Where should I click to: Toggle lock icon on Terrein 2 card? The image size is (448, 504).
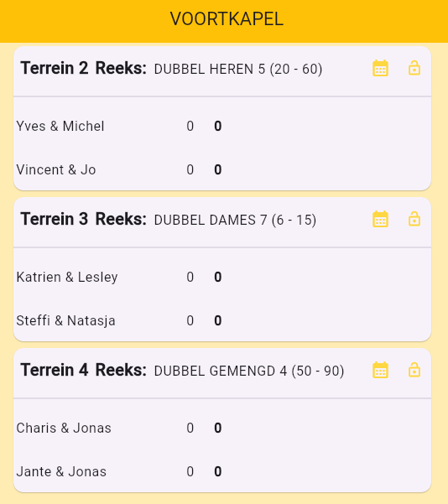pyautogui.click(x=414, y=68)
